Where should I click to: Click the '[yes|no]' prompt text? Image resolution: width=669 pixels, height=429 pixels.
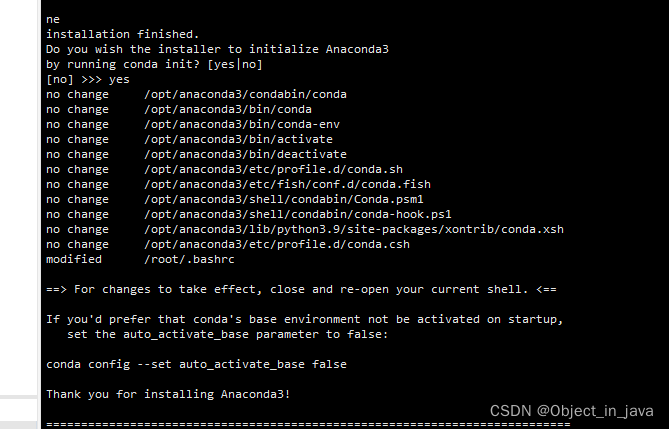(x=235, y=64)
